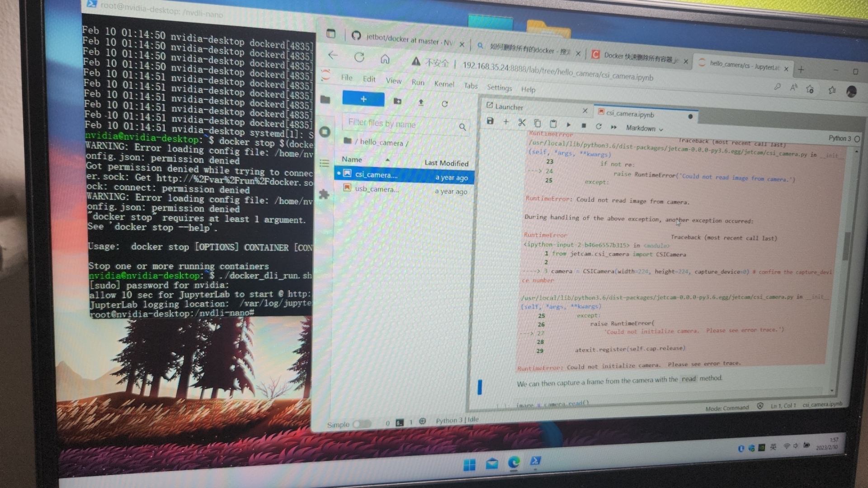The width and height of the screenshot is (868, 488).
Task: Open Microsoft Edge from the taskbar
Action: (x=514, y=462)
